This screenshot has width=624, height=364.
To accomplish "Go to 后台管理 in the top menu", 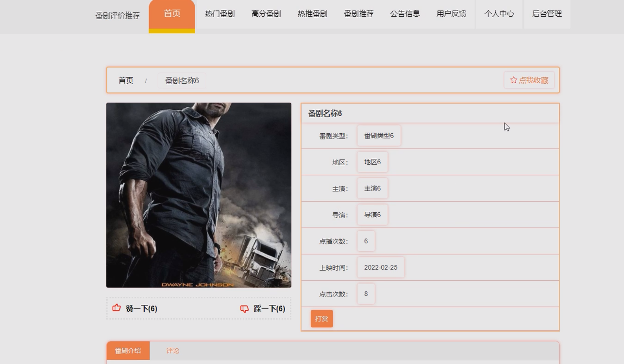I will (x=547, y=14).
